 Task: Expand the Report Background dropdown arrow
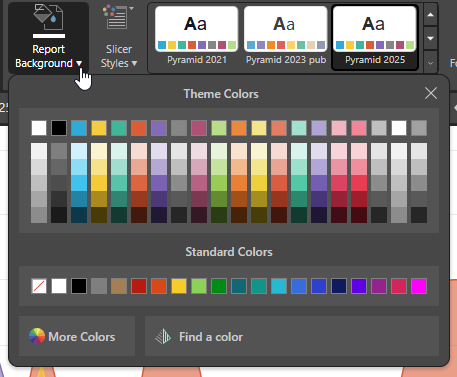(79, 63)
